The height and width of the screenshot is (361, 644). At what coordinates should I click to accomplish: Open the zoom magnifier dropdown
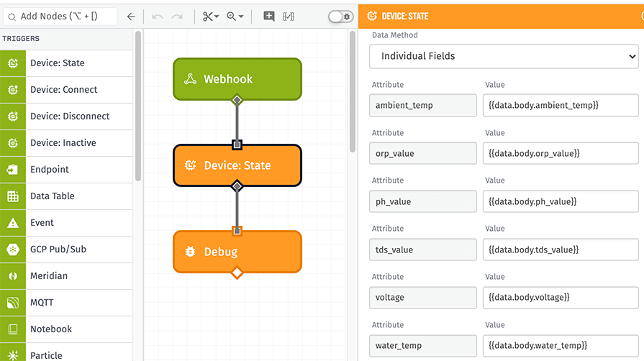pyautogui.click(x=235, y=17)
